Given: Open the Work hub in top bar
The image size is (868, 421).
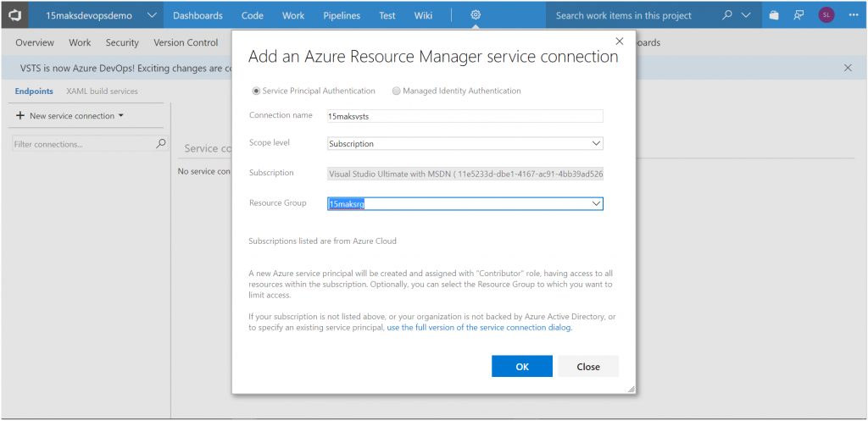Looking at the screenshot, I should [x=293, y=15].
